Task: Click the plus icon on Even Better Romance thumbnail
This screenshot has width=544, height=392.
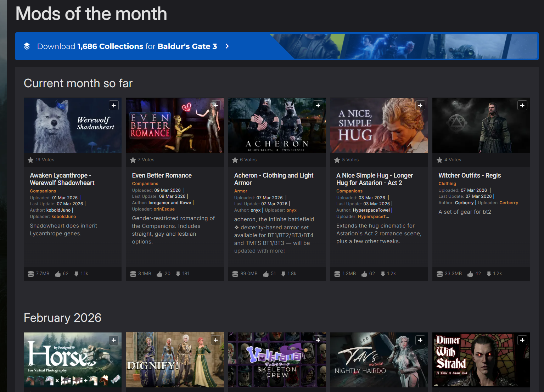Action: click(216, 105)
